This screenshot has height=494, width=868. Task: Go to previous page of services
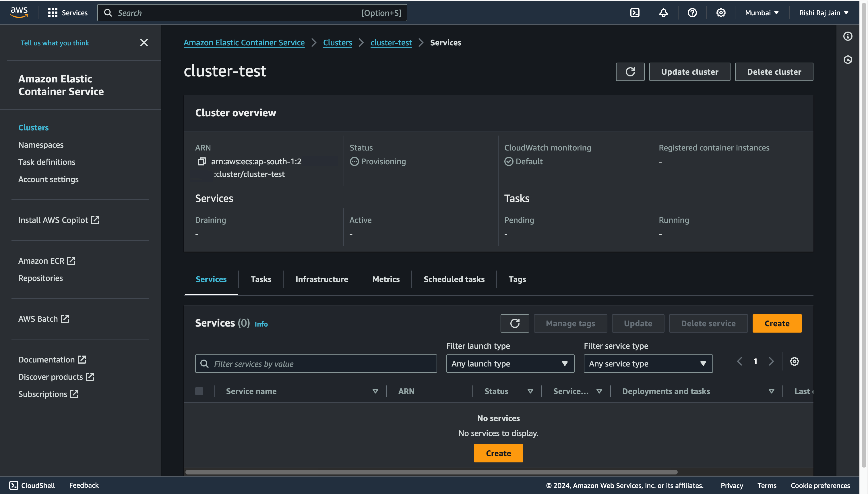coord(739,361)
